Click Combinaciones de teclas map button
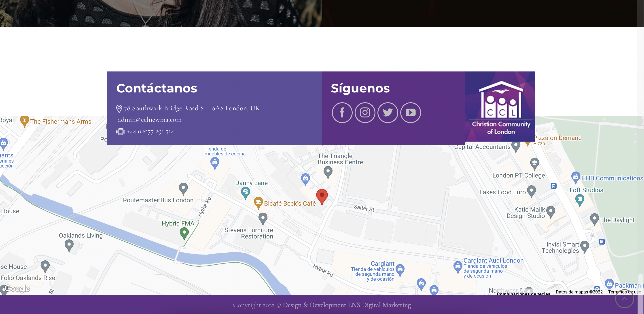This screenshot has width=644, height=314. [523, 293]
